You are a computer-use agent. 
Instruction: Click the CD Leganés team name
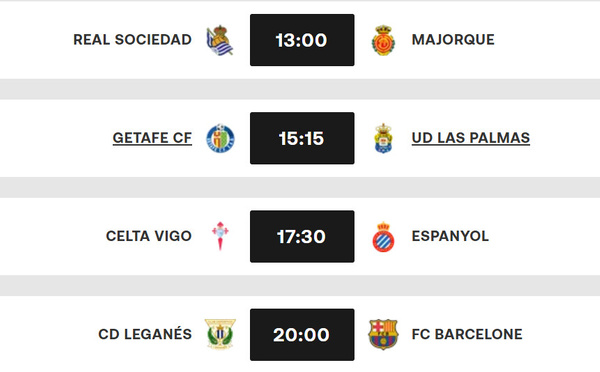pyautogui.click(x=145, y=334)
